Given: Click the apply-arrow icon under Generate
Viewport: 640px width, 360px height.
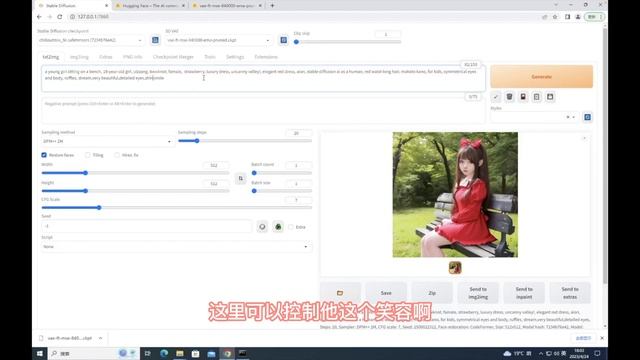Looking at the screenshot, I should pos(496,97).
